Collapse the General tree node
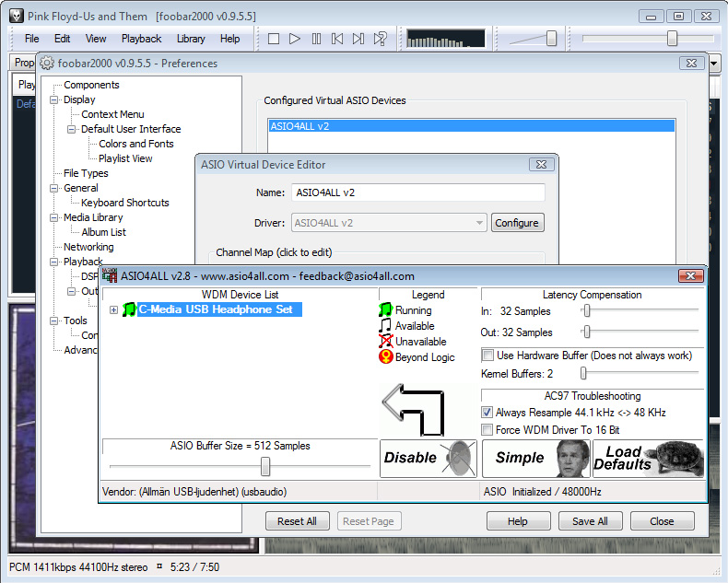The height and width of the screenshot is (583, 728). pos(53,188)
